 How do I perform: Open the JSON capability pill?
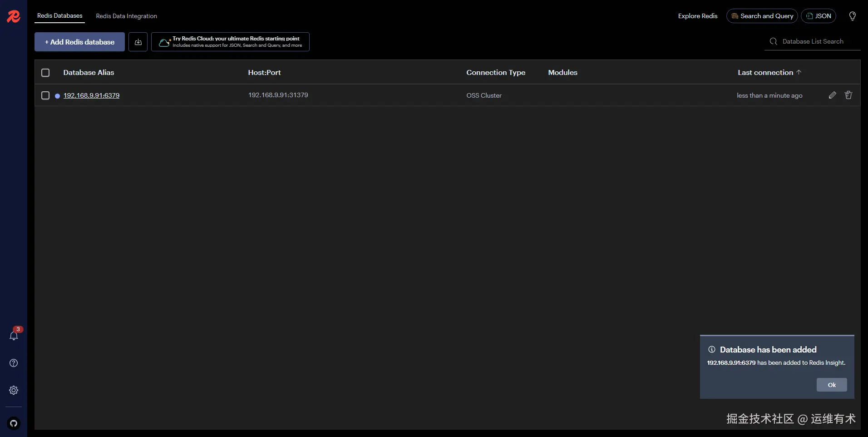click(819, 16)
